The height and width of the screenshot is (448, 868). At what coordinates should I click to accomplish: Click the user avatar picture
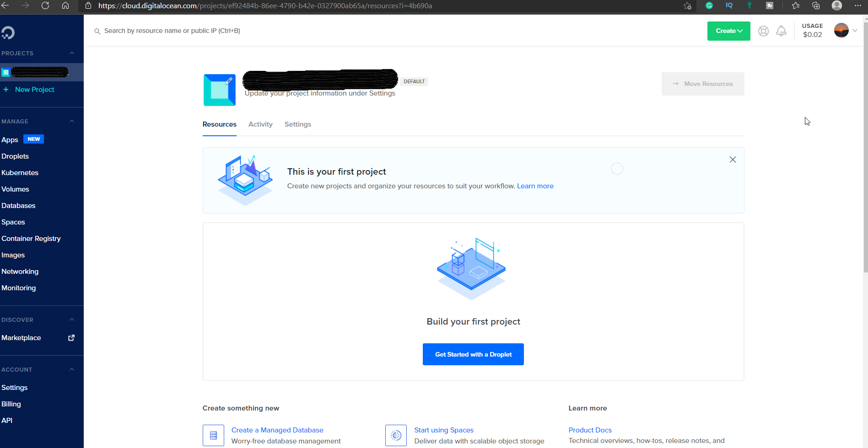point(841,31)
